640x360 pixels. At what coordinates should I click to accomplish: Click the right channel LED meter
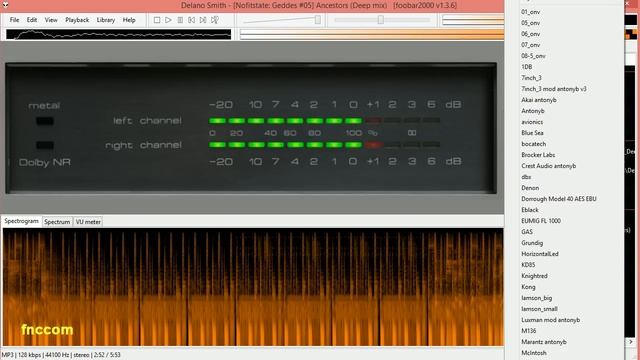pos(324,145)
